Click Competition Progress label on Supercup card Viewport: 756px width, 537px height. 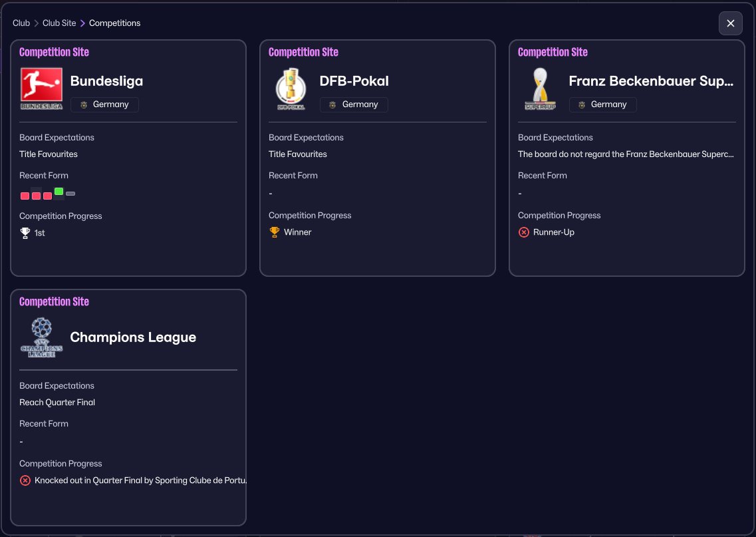click(x=559, y=216)
